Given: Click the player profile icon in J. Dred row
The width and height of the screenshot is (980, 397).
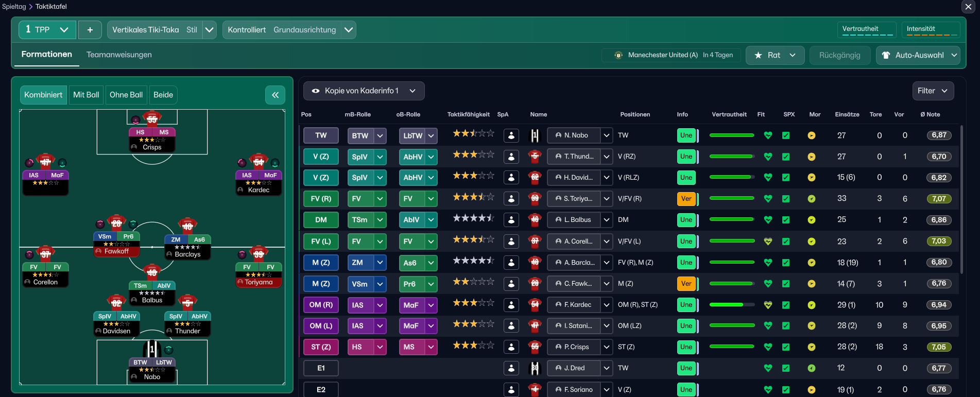Looking at the screenshot, I should 511,368.
